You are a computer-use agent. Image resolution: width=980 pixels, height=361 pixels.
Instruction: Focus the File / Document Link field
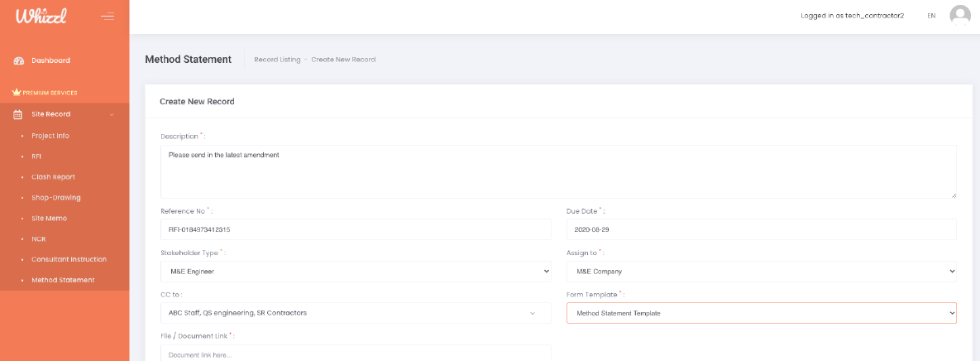355,354
